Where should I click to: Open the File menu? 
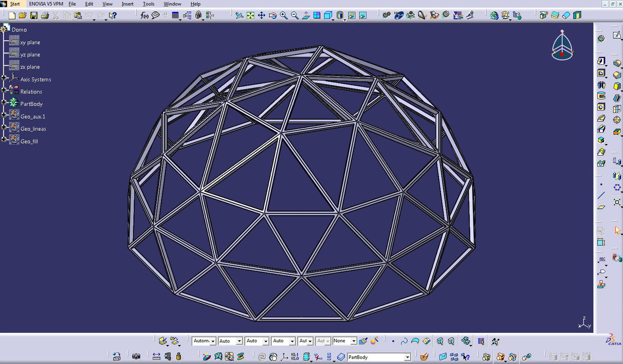click(72, 4)
